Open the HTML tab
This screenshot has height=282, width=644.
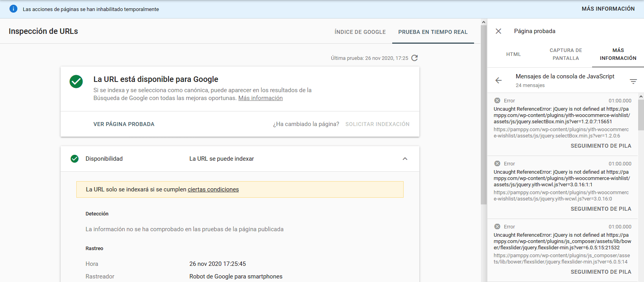pyautogui.click(x=513, y=54)
